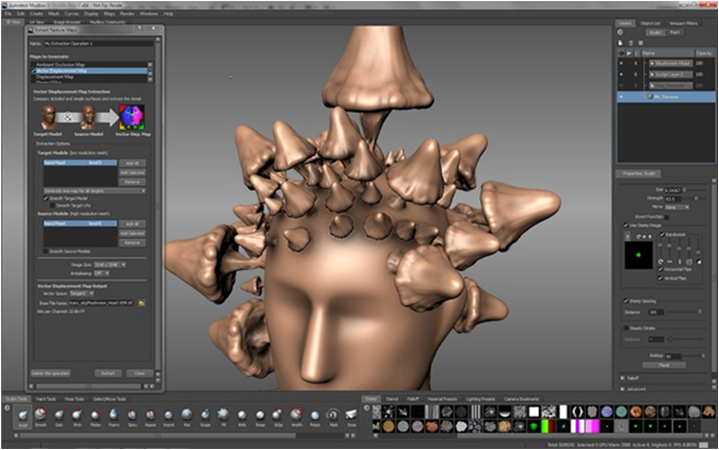The image size is (719, 450).
Task: Click the brackets-shaped stamp thumbnail
Action: 577,412
